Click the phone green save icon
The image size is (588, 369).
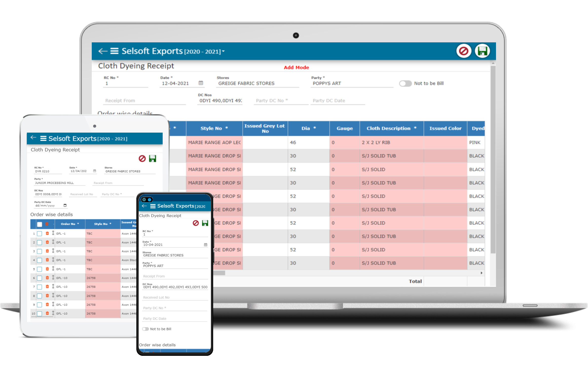(205, 223)
